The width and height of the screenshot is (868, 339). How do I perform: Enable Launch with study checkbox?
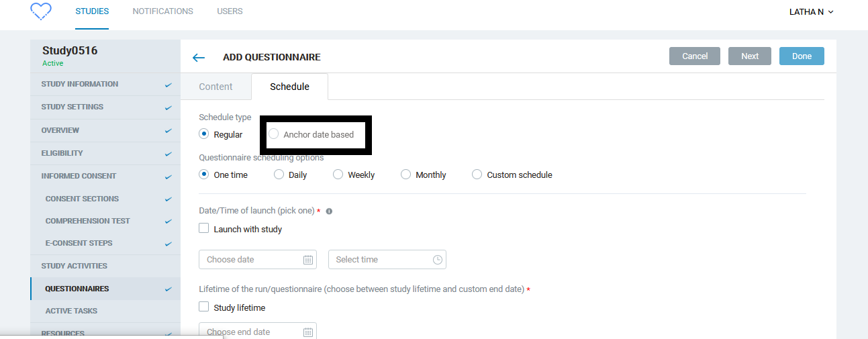[204, 228]
